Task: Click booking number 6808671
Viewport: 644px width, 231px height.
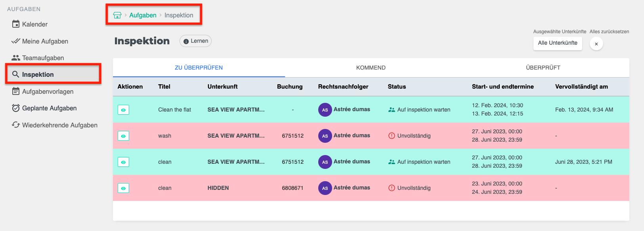Action: [x=292, y=188]
